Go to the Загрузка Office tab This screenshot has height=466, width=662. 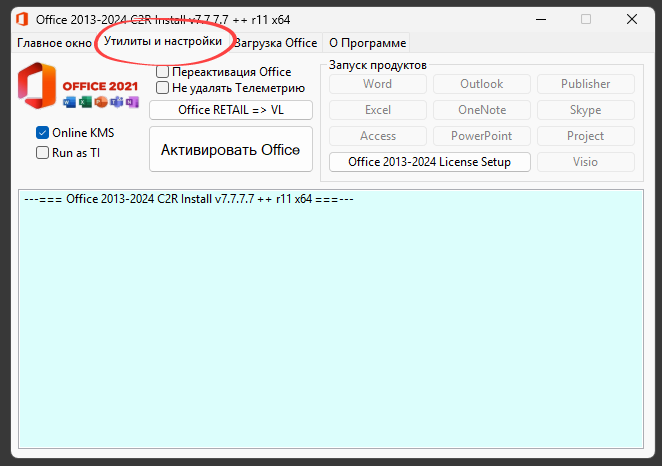point(276,43)
